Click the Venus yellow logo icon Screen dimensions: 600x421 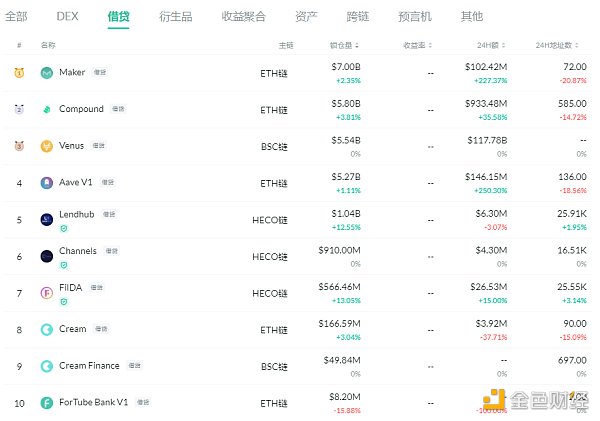click(47, 146)
